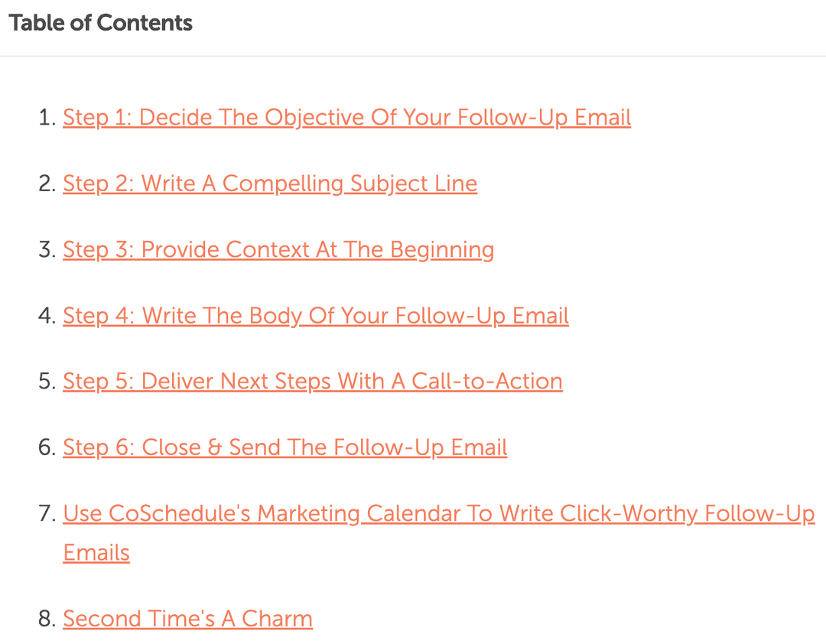Click the Step 2 compelling subject line link

click(x=270, y=184)
